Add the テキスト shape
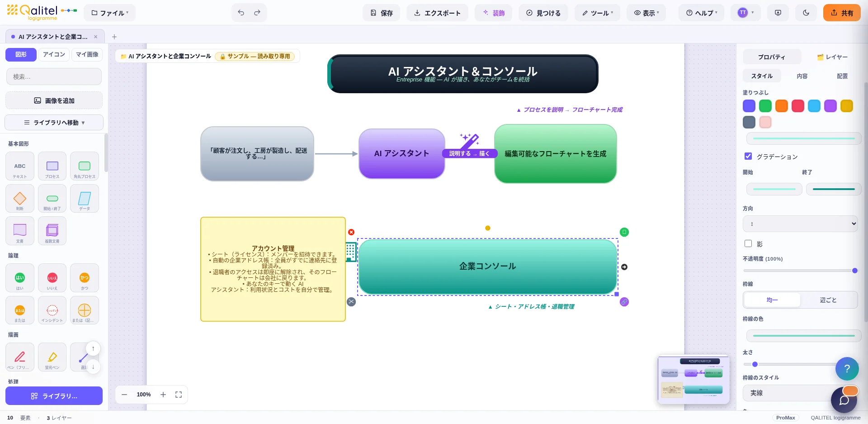 (x=20, y=166)
